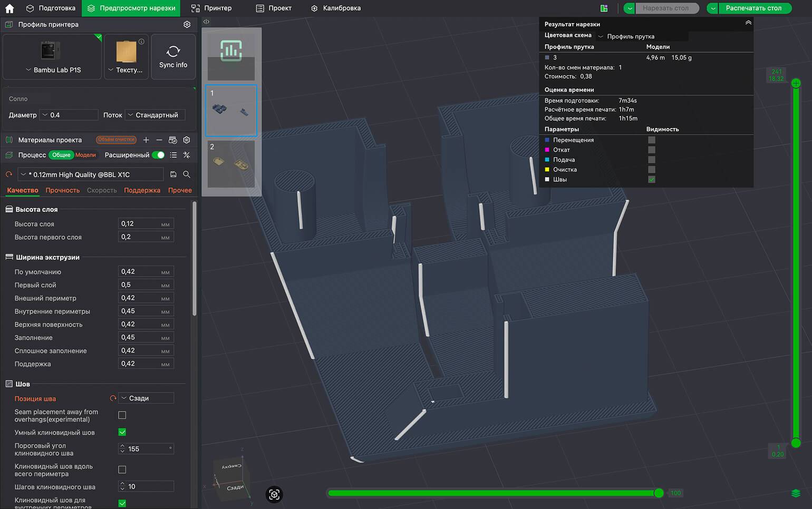Open layers icon at bottom right
812x509 pixels.
[x=796, y=493]
